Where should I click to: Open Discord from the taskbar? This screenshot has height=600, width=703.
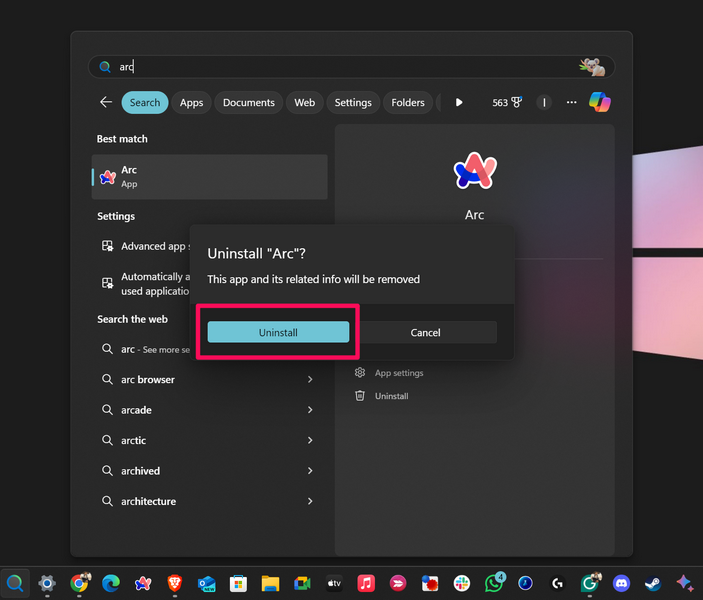click(x=621, y=583)
